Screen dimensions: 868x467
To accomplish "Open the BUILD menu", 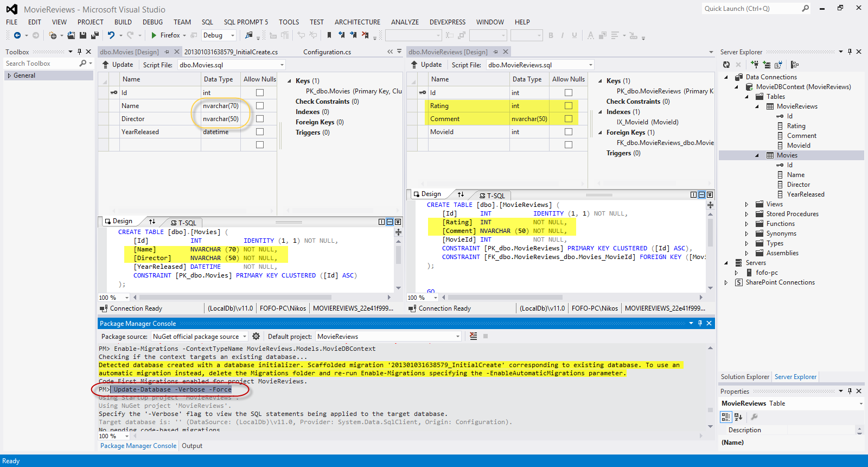I will click(x=123, y=22).
